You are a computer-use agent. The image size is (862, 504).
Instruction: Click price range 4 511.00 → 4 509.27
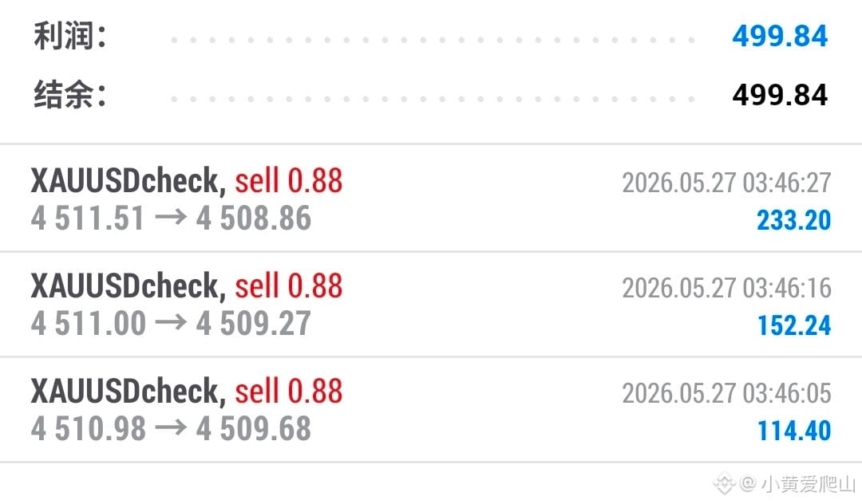(x=171, y=323)
